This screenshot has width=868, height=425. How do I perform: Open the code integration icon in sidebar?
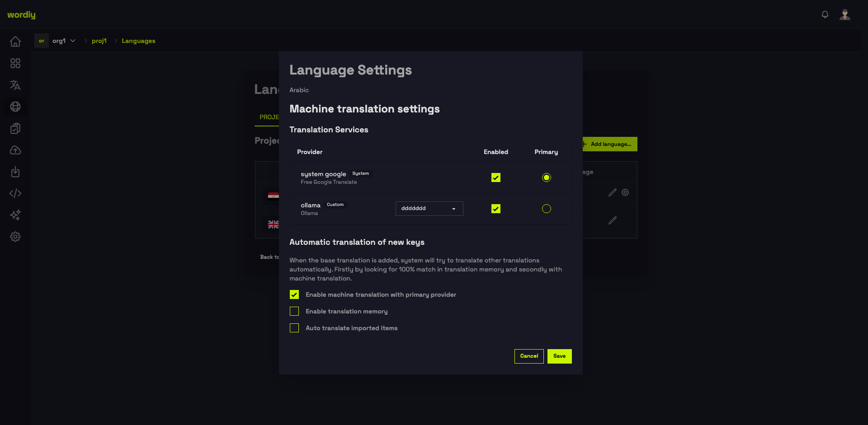pos(15,193)
